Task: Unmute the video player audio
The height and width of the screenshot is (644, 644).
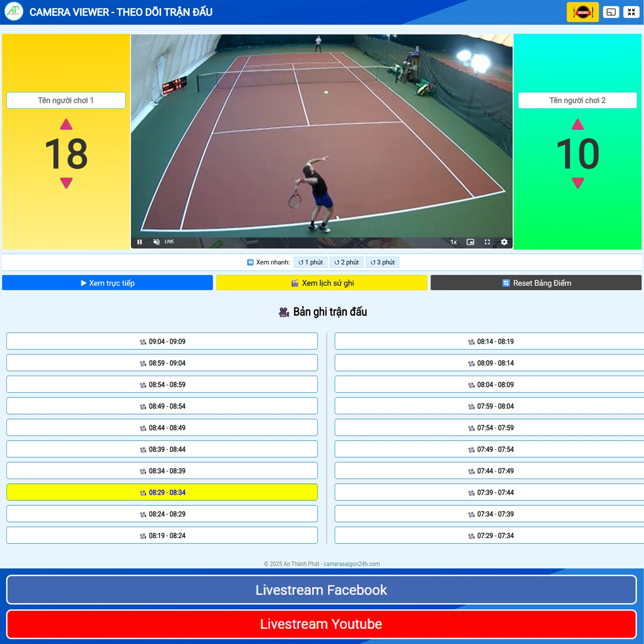Action: tap(156, 242)
